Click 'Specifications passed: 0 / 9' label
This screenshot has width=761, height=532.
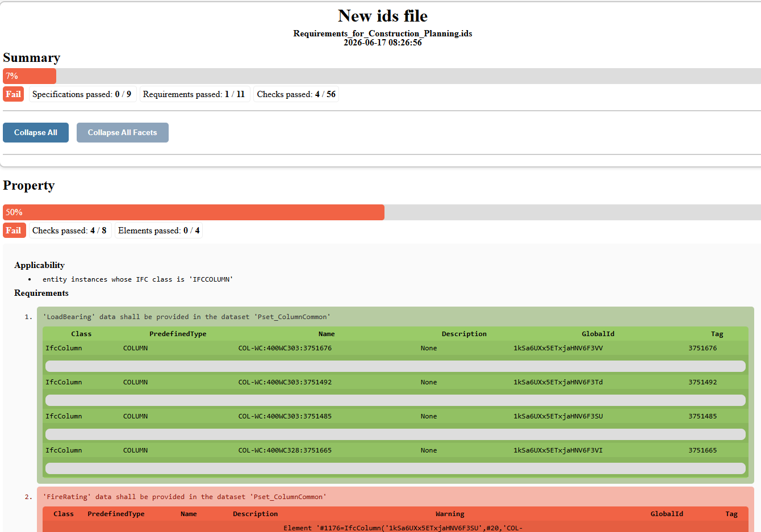pos(82,94)
